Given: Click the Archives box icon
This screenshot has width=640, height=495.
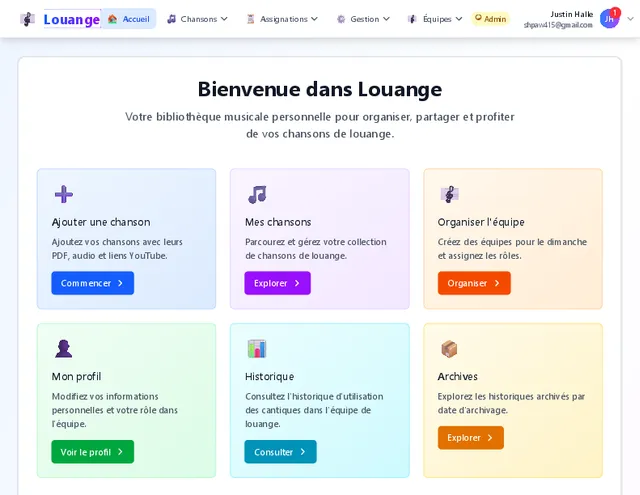Looking at the screenshot, I should click(x=449, y=348).
